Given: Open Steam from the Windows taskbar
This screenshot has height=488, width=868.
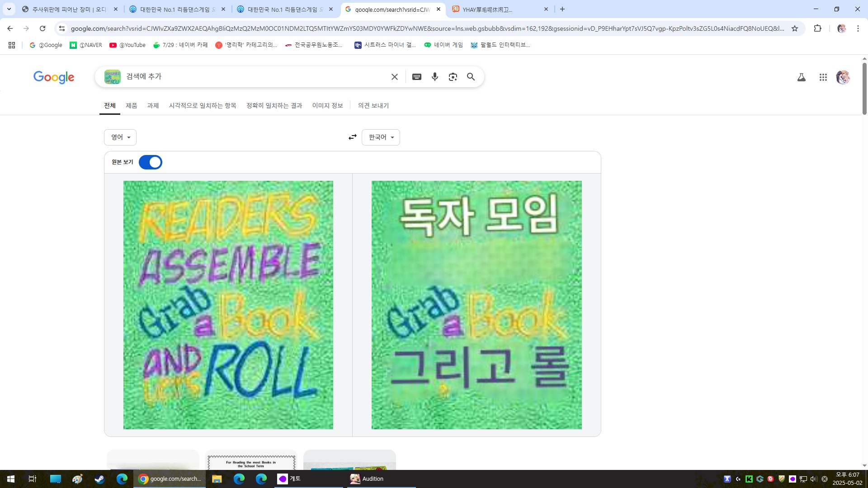Looking at the screenshot, I should [99, 479].
